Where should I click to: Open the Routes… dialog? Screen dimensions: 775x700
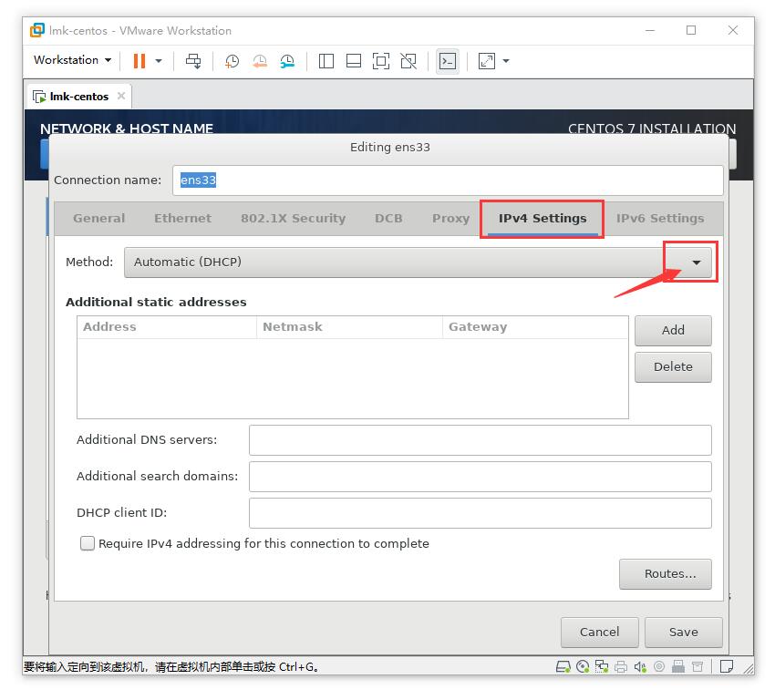666,573
